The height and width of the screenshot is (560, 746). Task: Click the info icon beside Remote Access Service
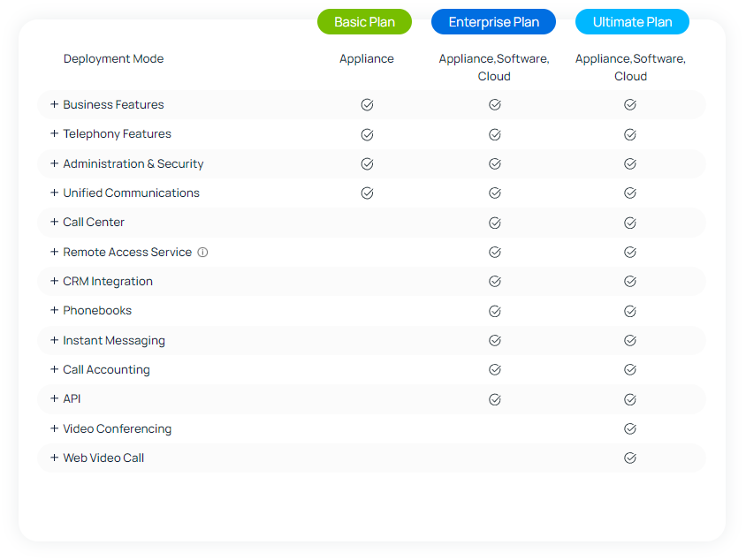tap(202, 253)
